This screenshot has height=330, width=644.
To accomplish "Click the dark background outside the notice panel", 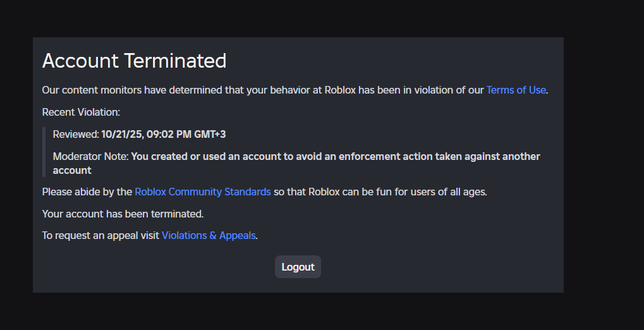I will point(604,164).
